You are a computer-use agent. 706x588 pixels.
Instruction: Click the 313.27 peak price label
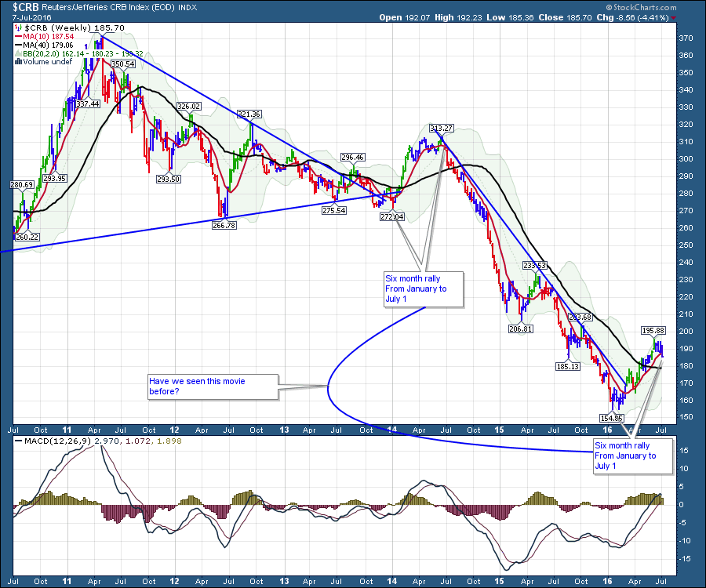tap(443, 128)
